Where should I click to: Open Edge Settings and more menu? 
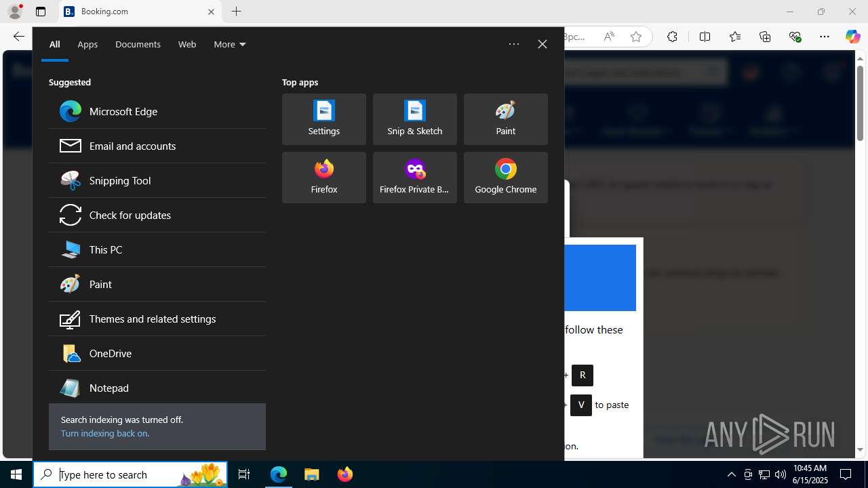[x=825, y=37]
